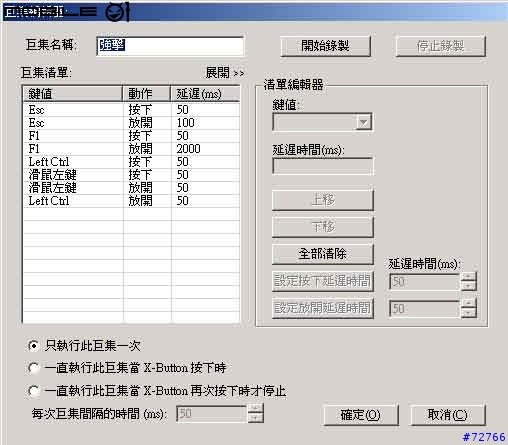Select the 滑鼠左鍵 放開 row
Viewport: 508px width, 445px height.
[x=131, y=188]
